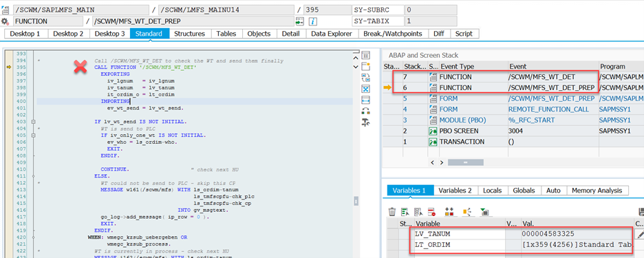This screenshot has width=644, height=258.
Task: Switch to the Desktop 3 tab
Action: coord(109,34)
